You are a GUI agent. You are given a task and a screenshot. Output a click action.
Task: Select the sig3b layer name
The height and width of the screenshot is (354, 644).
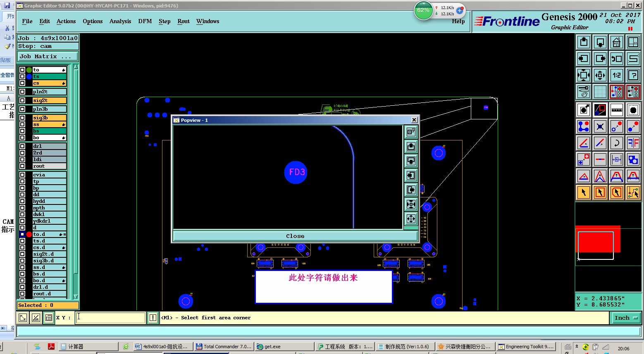pyautogui.click(x=49, y=118)
